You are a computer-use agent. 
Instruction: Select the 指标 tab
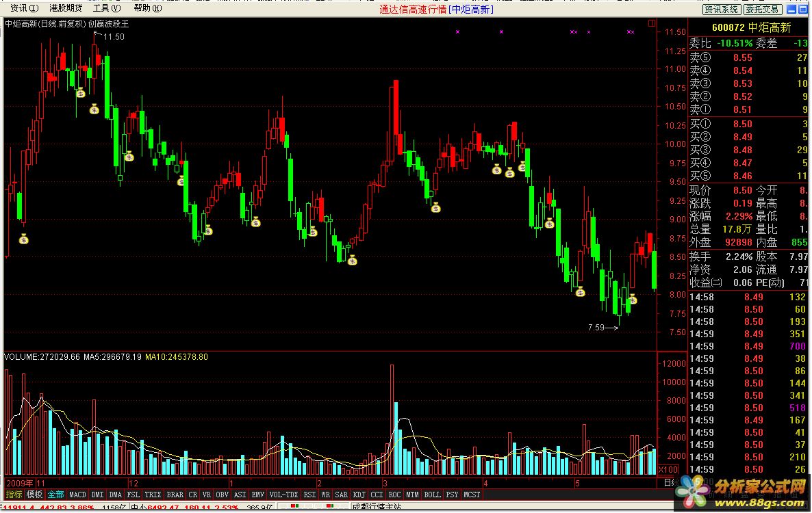pyautogui.click(x=14, y=495)
